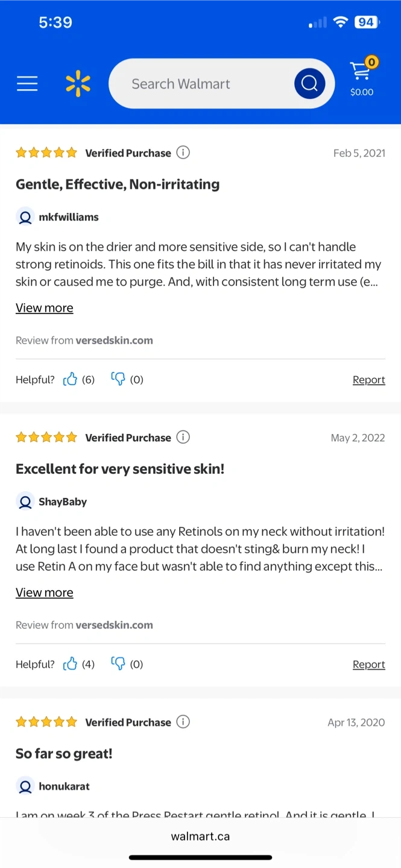Expand mkfwilliams review with View more
Screen dimensions: 401x868
click(x=45, y=308)
